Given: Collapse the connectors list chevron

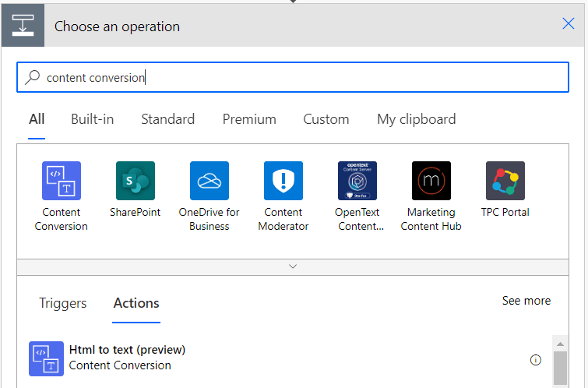Looking at the screenshot, I should [x=293, y=266].
